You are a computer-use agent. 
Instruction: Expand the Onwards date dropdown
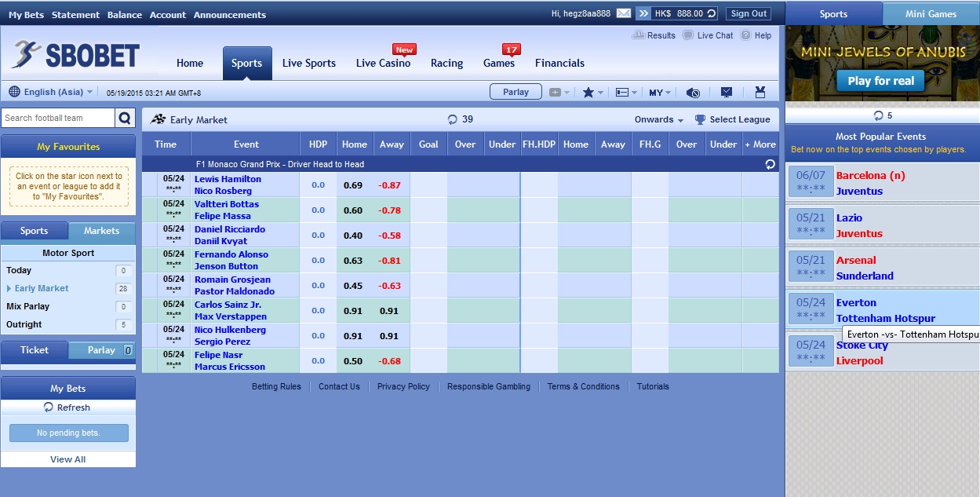659,119
